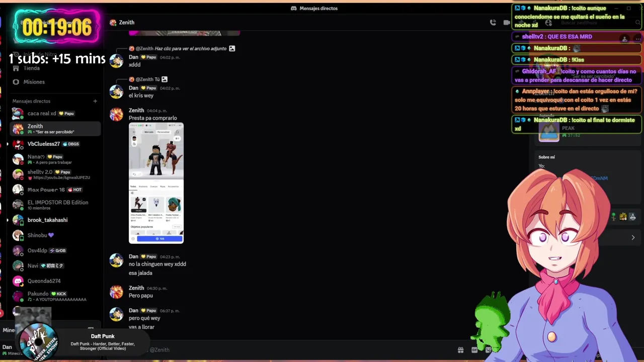Open caca real xd conversation

[x=55, y=114]
